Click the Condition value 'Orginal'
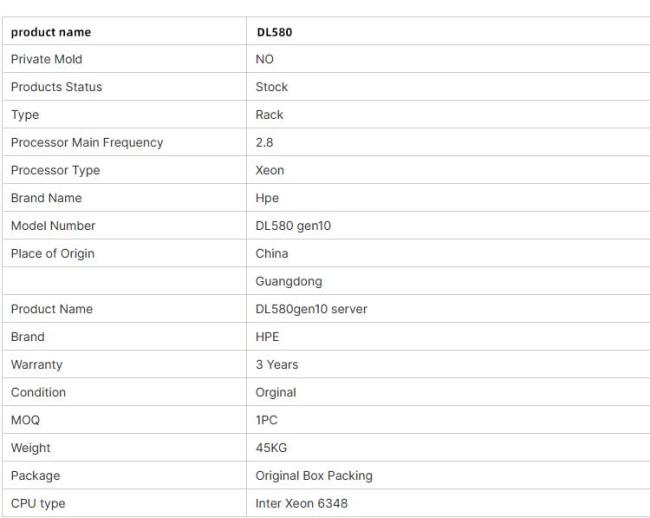 click(x=276, y=392)
